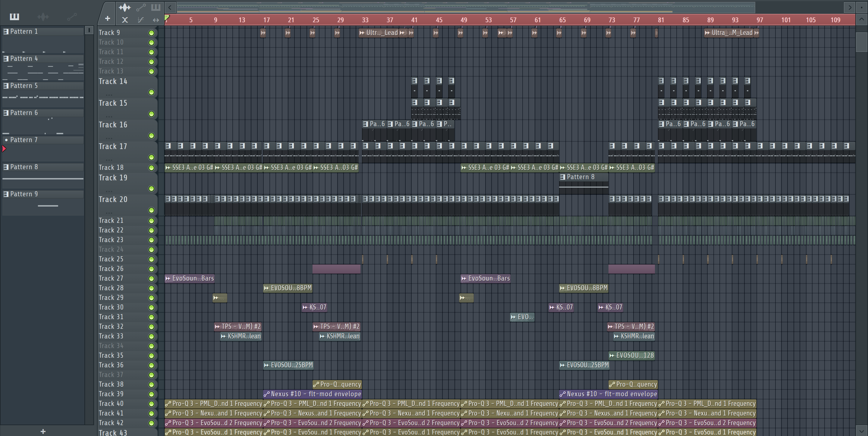Click the piano roll icon of Pattern 4
Image resolution: width=868 pixels, height=436 pixels.
(x=6, y=59)
